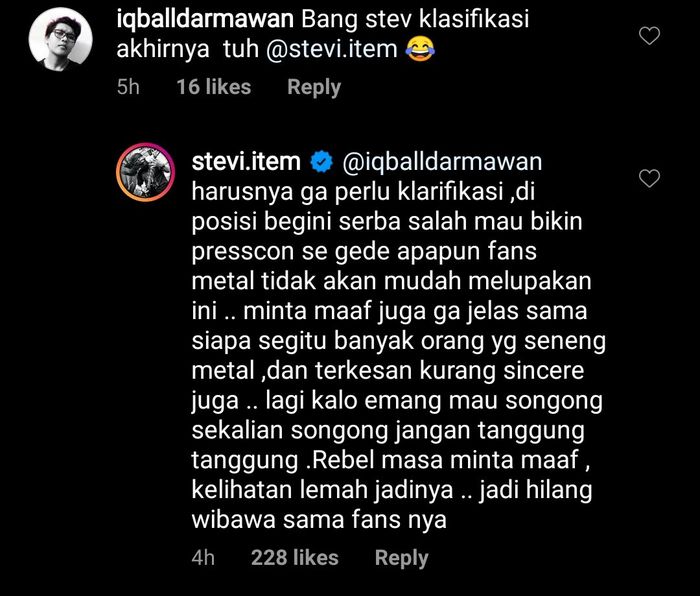Reply to stevi.item's comment
Viewport: 700px width, 596px height.
tap(401, 558)
